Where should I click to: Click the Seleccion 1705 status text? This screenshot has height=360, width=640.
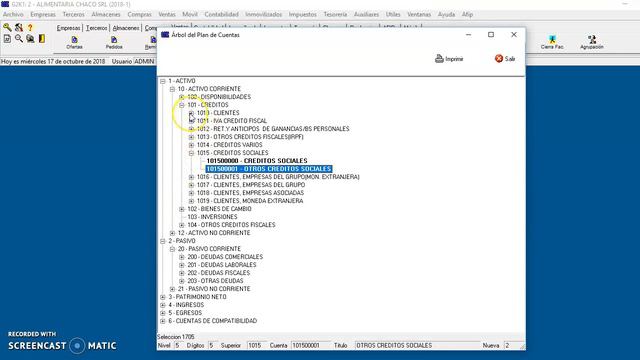click(x=176, y=337)
